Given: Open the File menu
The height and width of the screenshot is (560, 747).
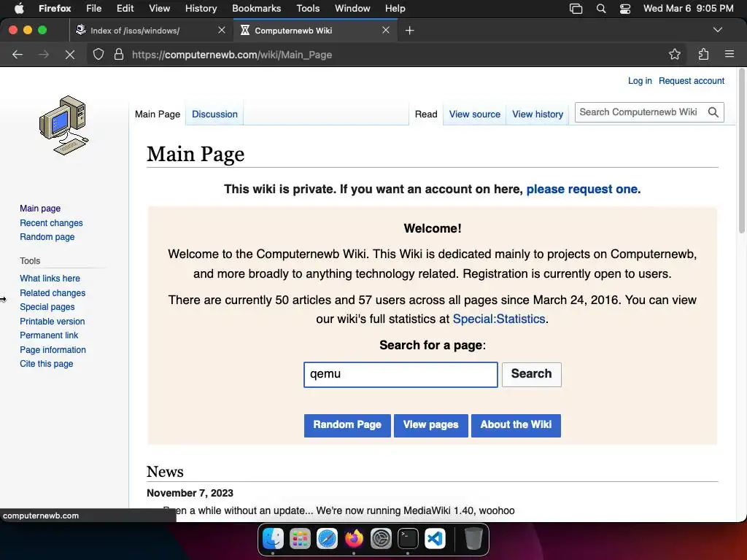Looking at the screenshot, I should [93, 8].
